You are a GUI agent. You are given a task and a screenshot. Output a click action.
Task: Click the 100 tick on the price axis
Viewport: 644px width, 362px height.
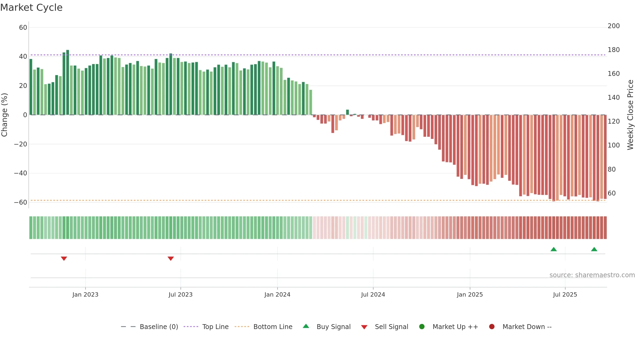[614, 145]
